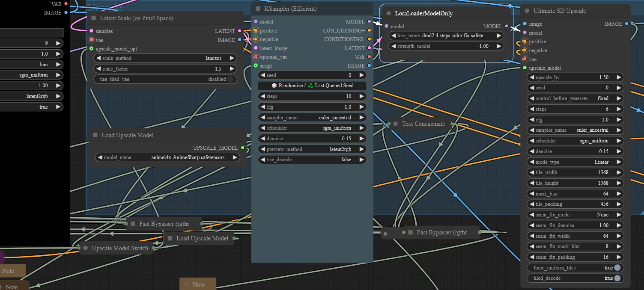
Task: Click the denoise 0.15 field in KSampler
Action: point(312,139)
